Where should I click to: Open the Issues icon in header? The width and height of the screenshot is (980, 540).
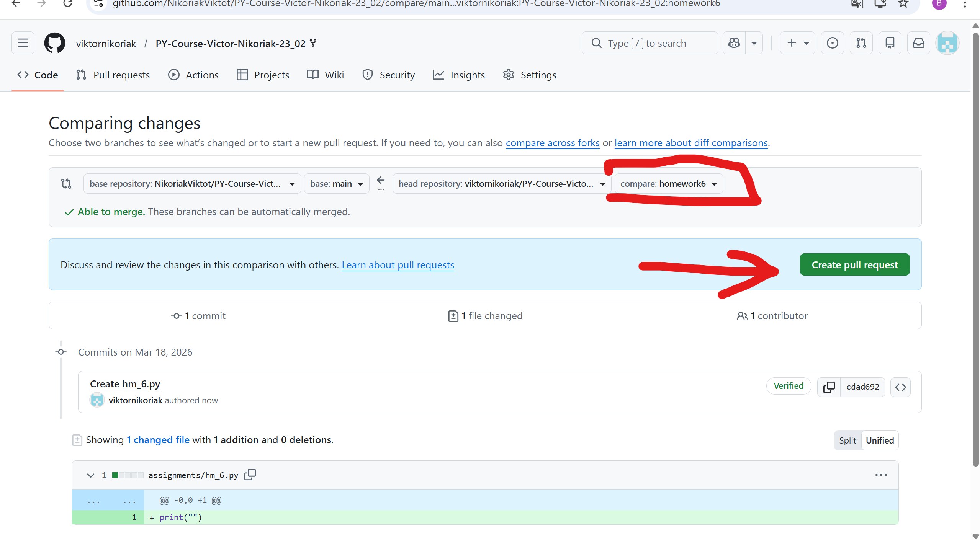click(x=832, y=43)
